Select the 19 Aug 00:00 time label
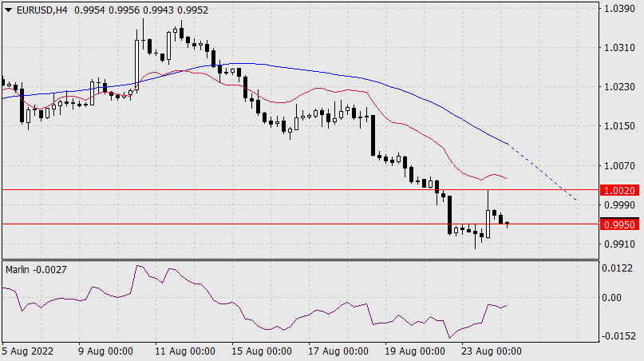 [415, 351]
